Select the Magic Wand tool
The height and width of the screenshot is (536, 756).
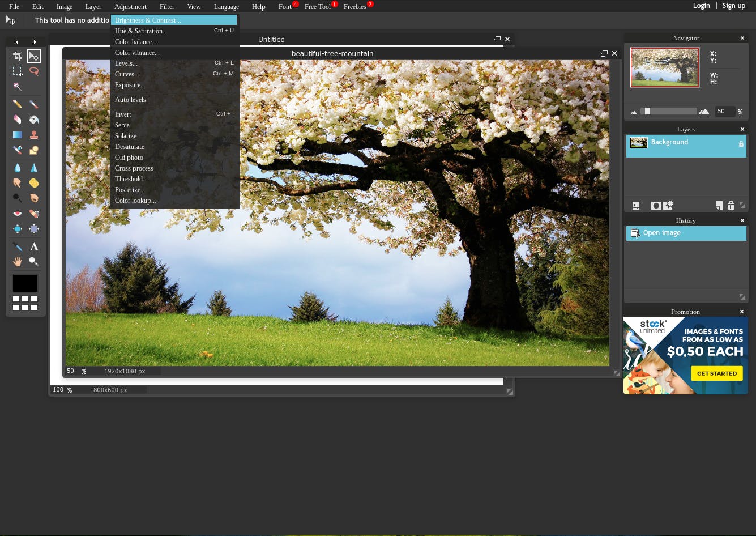(x=18, y=86)
